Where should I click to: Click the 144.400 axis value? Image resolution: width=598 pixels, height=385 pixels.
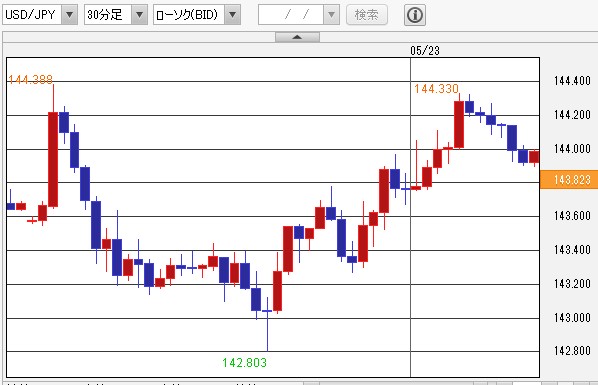572,81
